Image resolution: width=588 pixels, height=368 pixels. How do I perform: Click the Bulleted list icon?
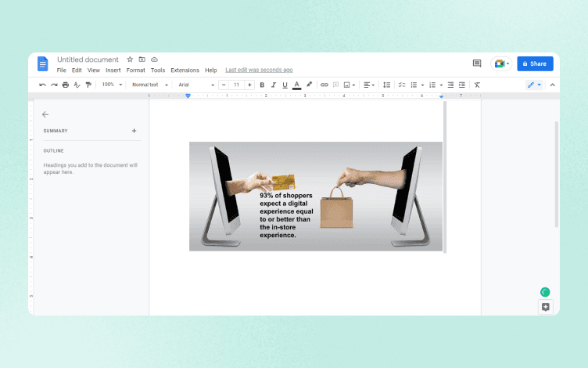click(x=414, y=85)
